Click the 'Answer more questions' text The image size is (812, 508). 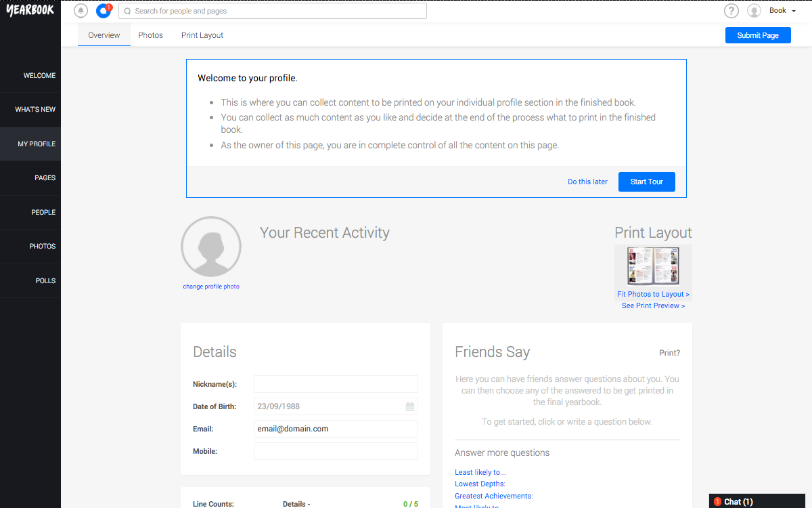(x=502, y=452)
